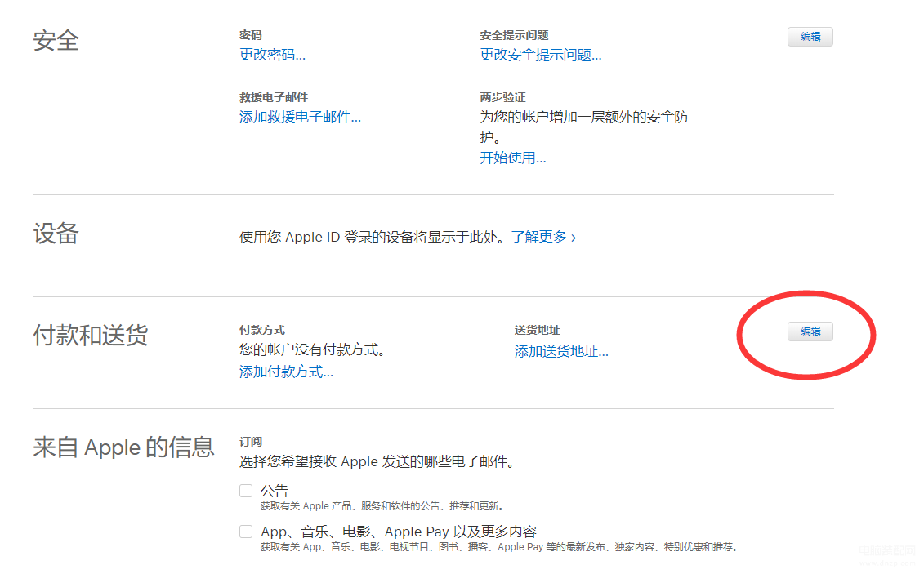The width and height of the screenshot is (924, 574).
Task: Select the 添加救援电子邮件 link
Action: [300, 117]
